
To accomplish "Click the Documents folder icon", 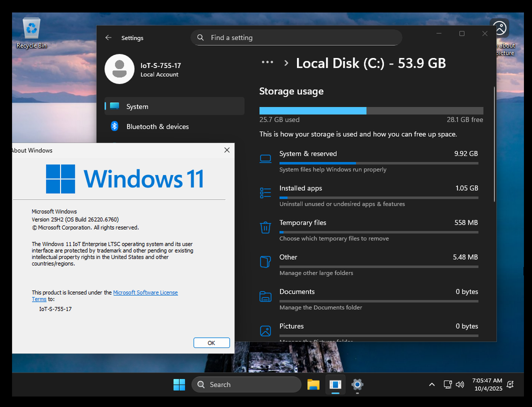I will click(265, 296).
